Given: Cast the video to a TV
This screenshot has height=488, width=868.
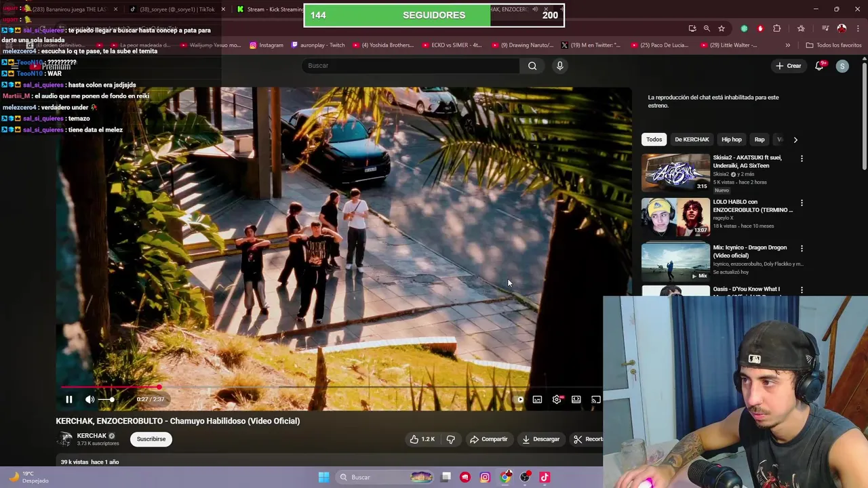Looking at the screenshot, I should 595,399.
